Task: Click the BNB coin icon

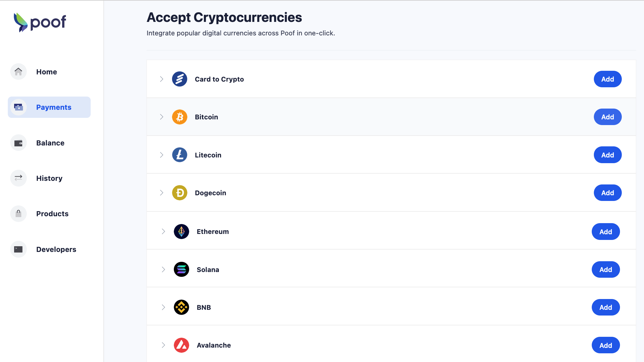Action: click(x=181, y=307)
